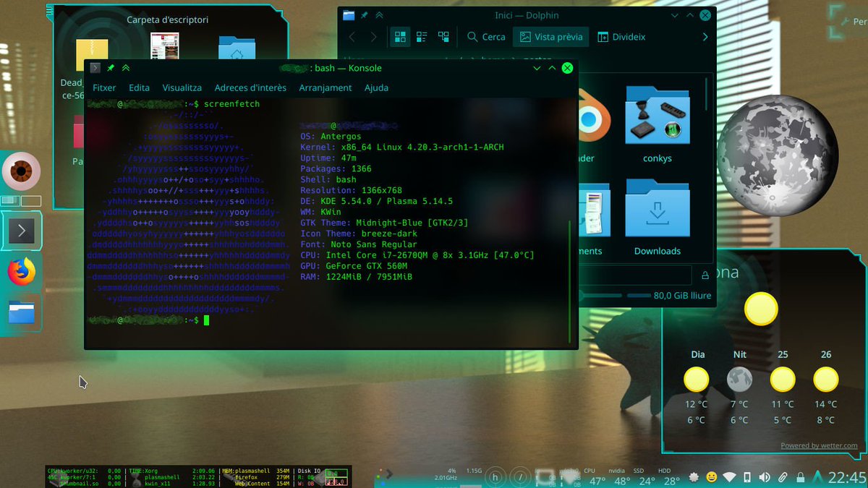This screenshot has width=868, height=488.
Task: Click the current weather sun icon
Action: point(761,309)
